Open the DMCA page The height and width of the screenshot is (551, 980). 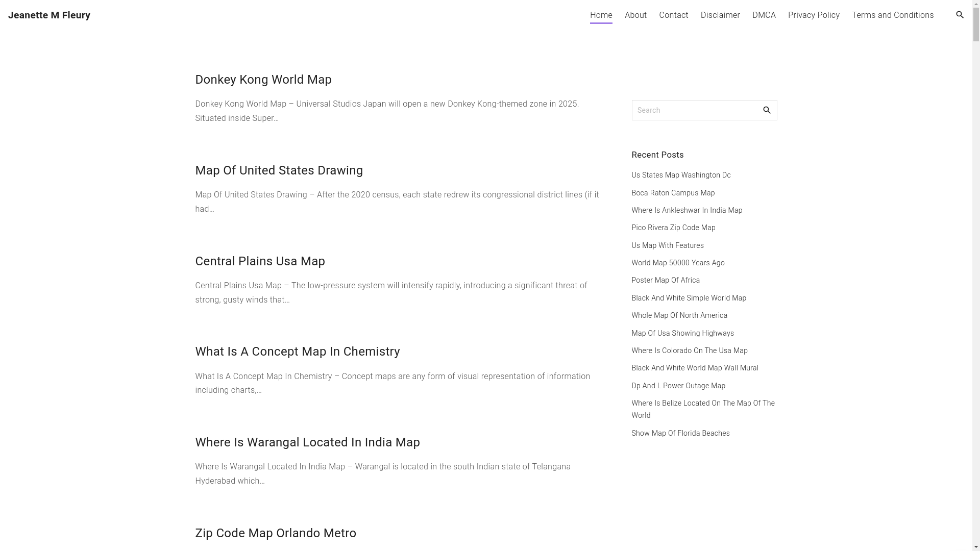tap(764, 15)
